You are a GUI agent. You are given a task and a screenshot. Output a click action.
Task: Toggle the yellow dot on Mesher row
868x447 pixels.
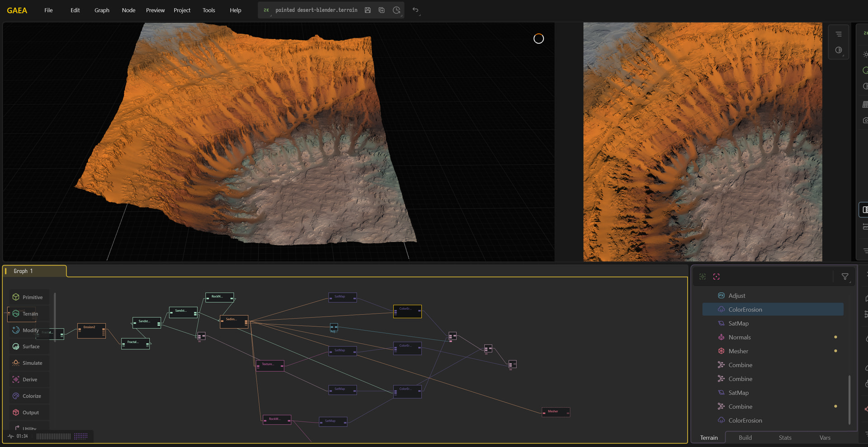click(x=835, y=351)
